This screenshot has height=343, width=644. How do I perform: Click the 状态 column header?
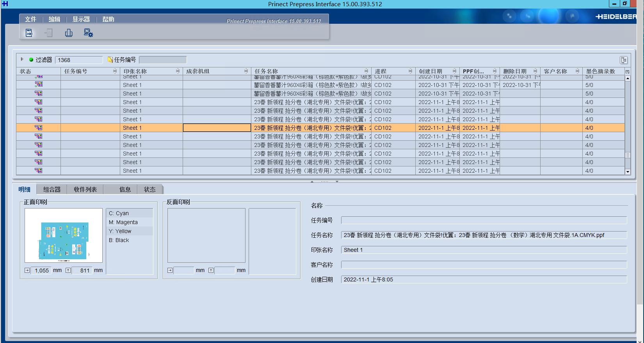(x=38, y=71)
